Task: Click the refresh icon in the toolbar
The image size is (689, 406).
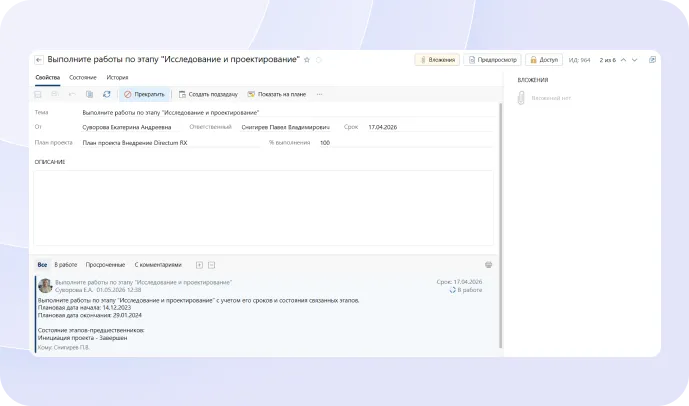Action: [106, 94]
